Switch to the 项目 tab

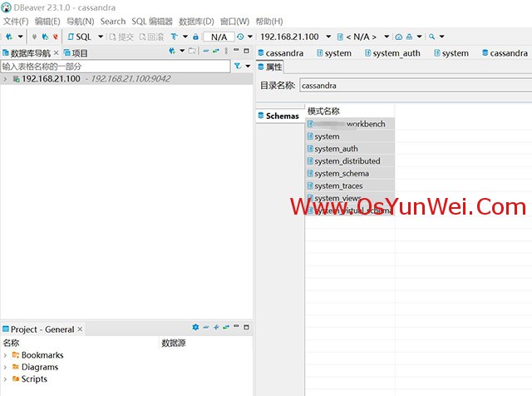(x=76, y=53)
